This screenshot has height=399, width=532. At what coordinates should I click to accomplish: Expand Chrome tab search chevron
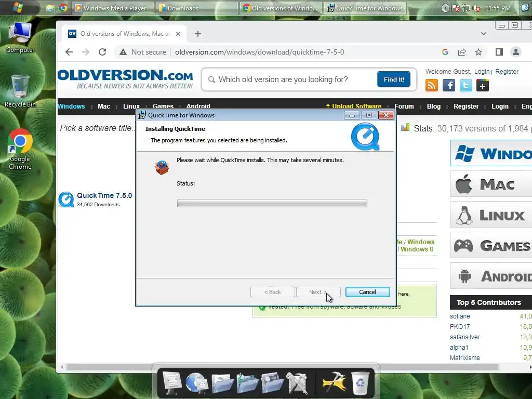(x=484, y=34)
